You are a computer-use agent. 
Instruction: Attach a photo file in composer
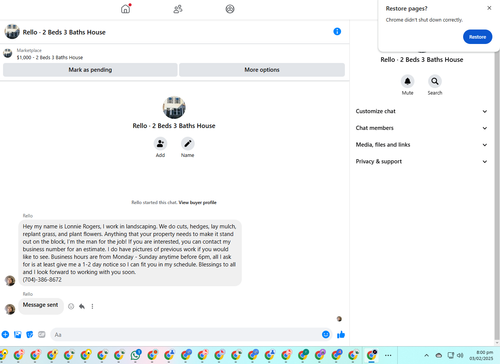click(18, 334)
